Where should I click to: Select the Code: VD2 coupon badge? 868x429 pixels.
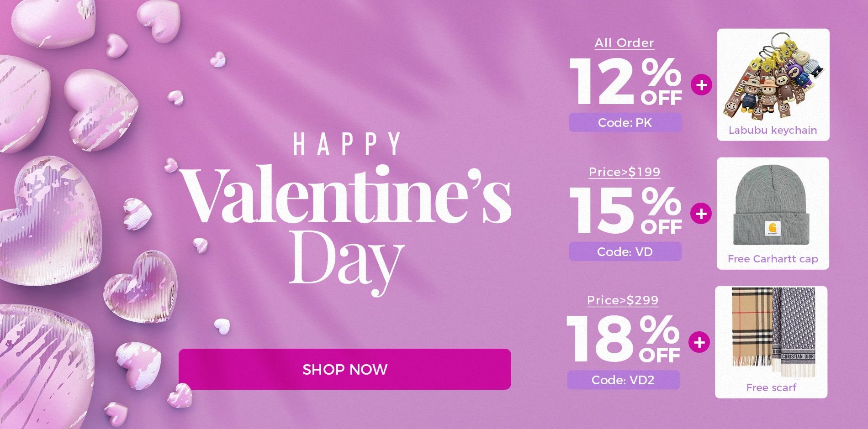[623, 380]
